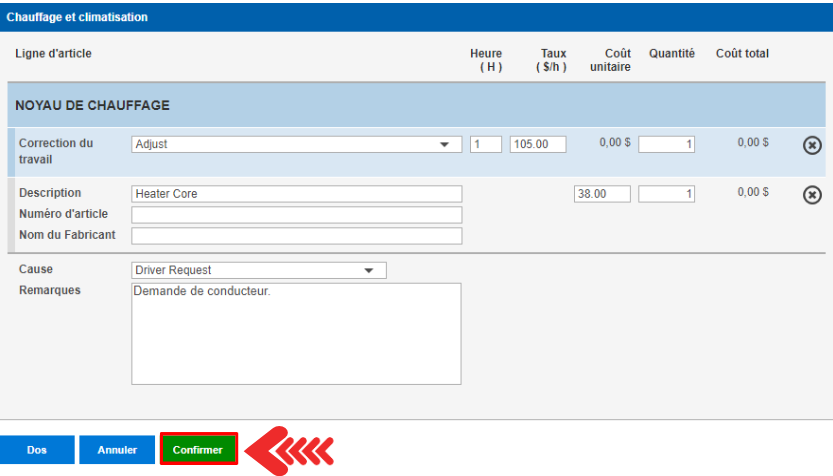Edit labor Quantité field in Correction row
833x476 pixels.
coord(666,144)
